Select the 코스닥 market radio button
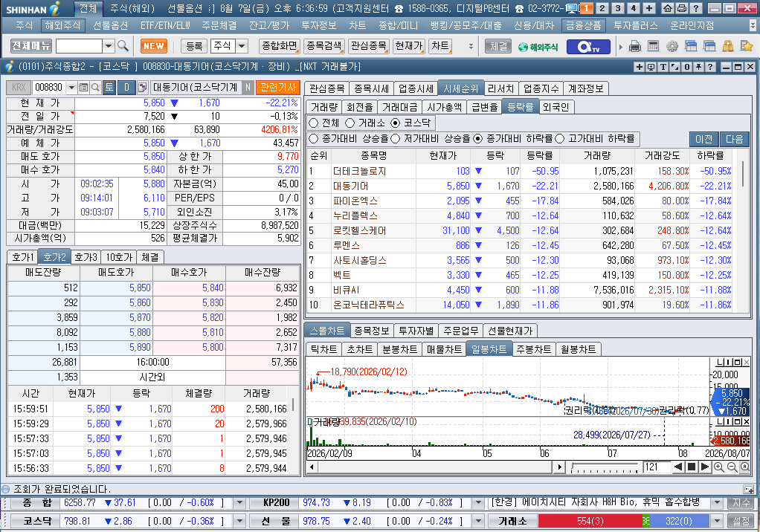 click(395, 123)
